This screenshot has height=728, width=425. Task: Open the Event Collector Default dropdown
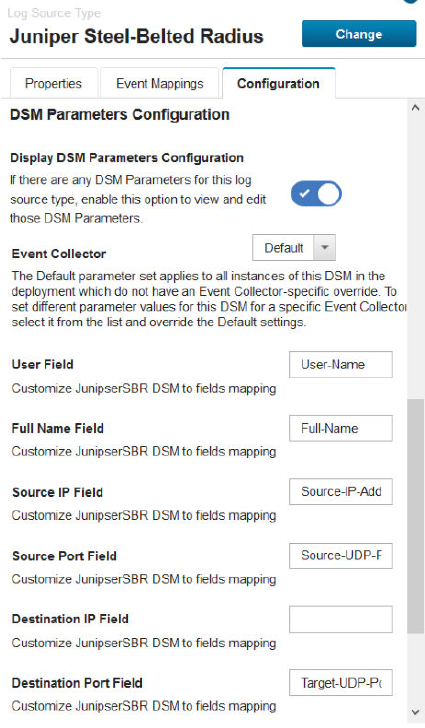[294, 247]
